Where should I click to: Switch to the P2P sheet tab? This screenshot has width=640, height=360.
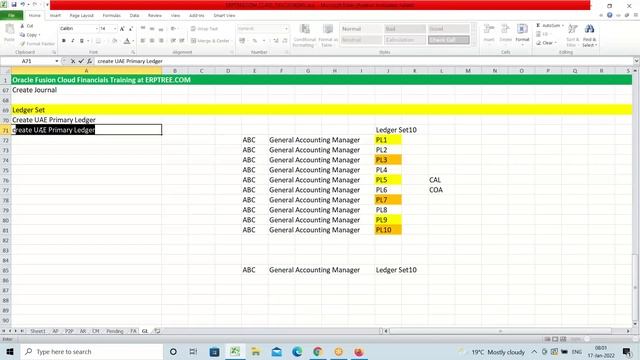tap(69, 331)
